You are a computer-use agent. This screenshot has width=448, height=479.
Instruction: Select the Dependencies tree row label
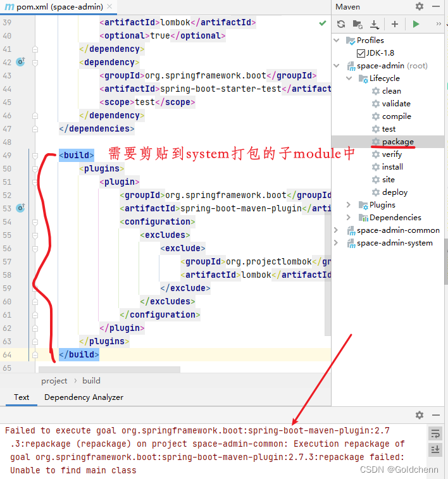tap(395, 218)
